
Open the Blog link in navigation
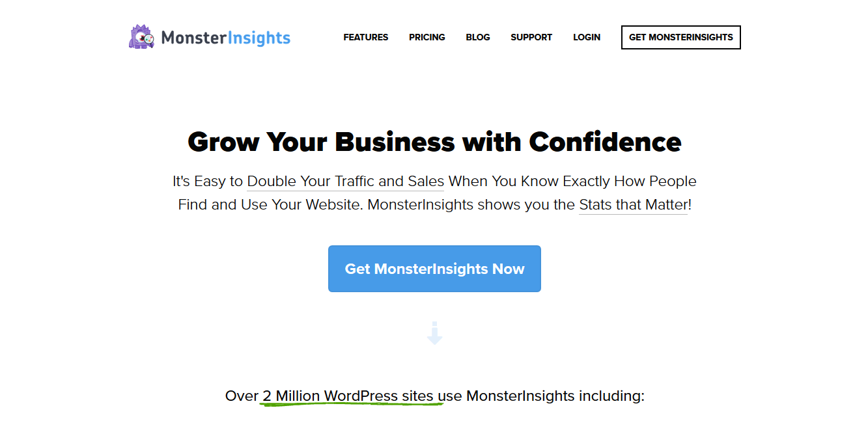click(x=478, y=37)
